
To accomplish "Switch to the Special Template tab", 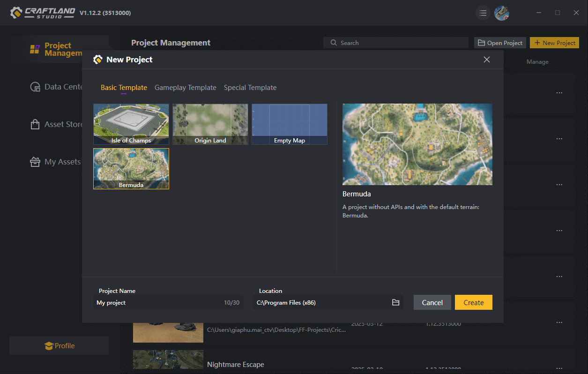I will [x=250, y=88].
